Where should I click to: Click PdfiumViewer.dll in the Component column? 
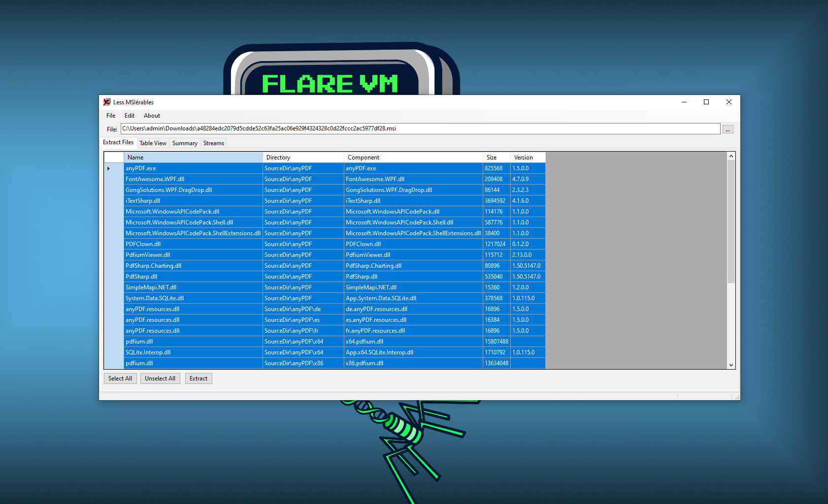click(x=413, y=255)
